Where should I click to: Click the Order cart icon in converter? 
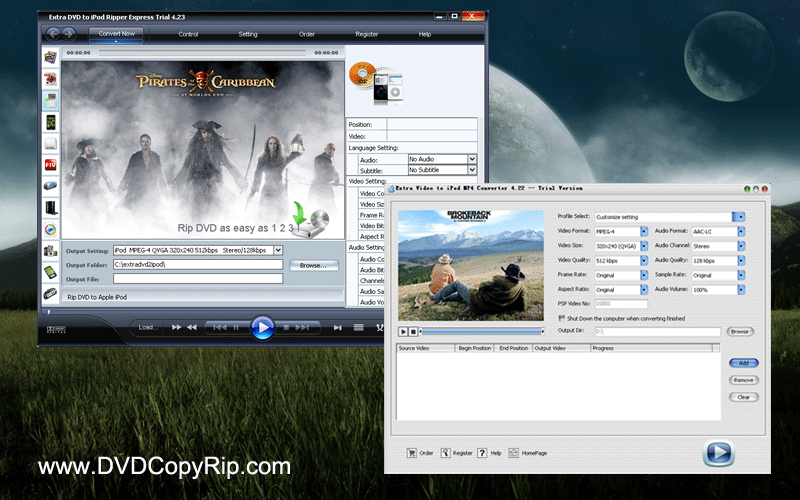point(412,453)
